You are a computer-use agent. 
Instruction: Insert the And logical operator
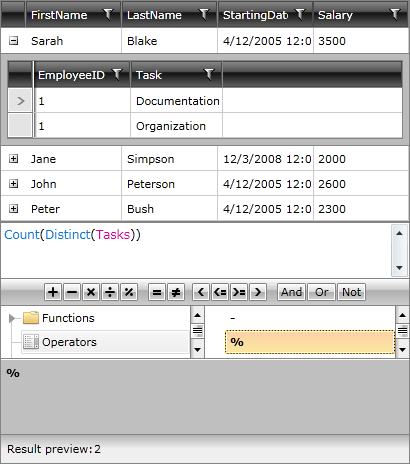291,292
